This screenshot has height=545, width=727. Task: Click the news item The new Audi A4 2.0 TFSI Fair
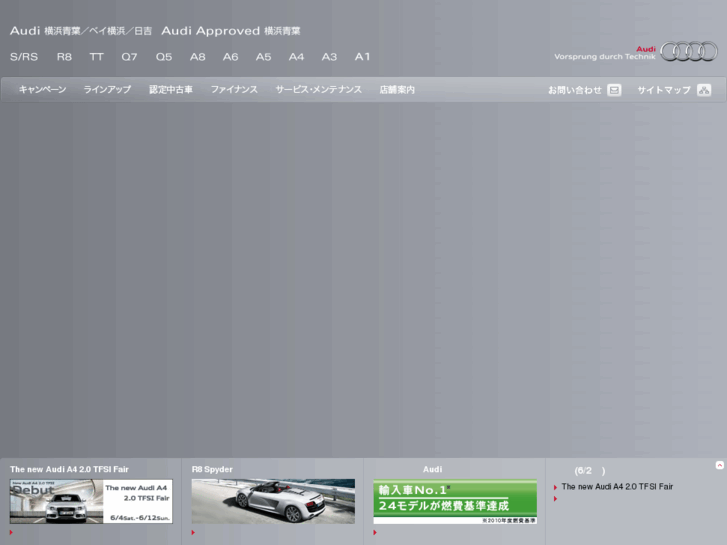coord(617,487)
